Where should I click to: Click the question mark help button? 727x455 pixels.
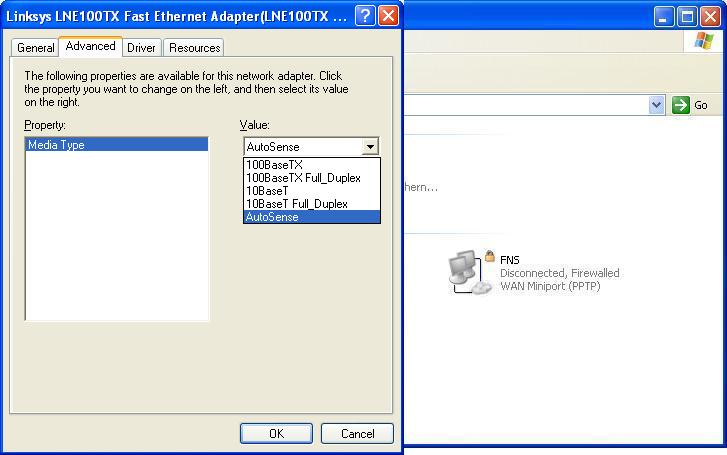pyautogui.click(x=365, y=16)
